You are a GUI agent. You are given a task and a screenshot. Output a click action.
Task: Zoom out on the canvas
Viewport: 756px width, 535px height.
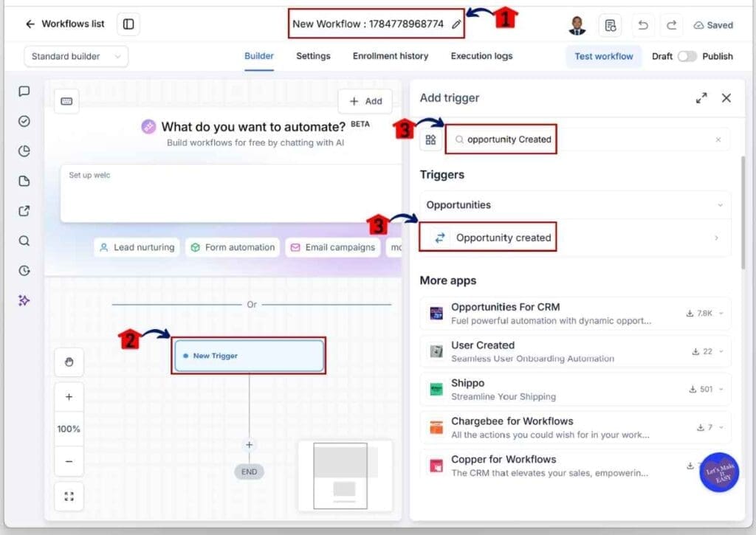click(x=69, y=461)
